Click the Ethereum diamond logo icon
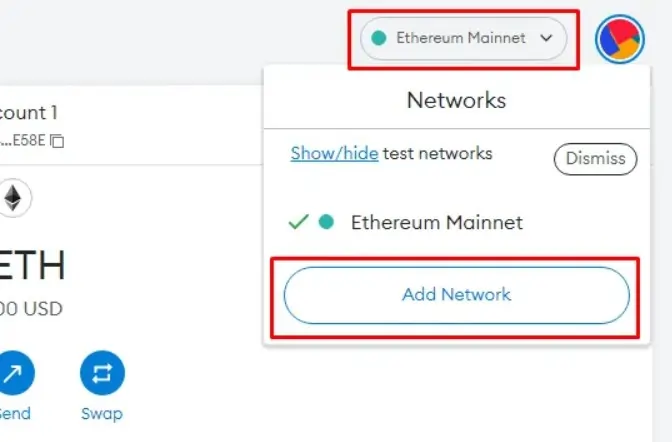The height and width of the screenshot is (442, 672). pyautogui.click(x=13, y=198)
